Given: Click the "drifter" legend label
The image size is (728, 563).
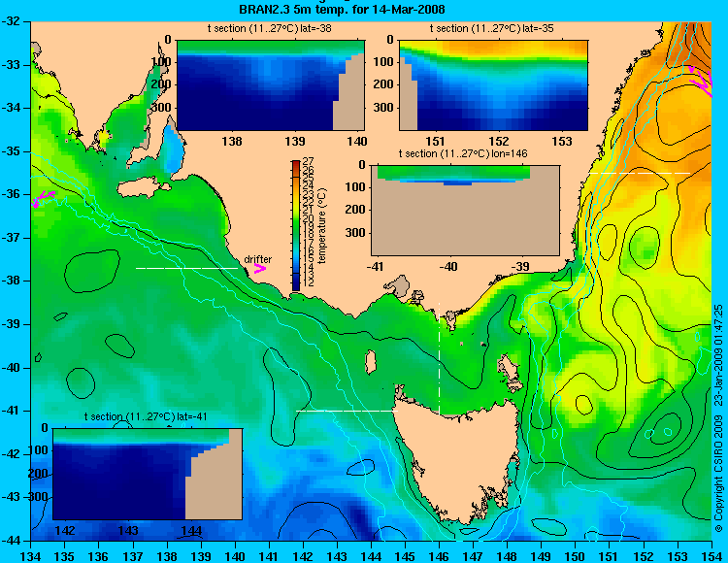Looking at the screenshot, I should click(x=257, y=259).
